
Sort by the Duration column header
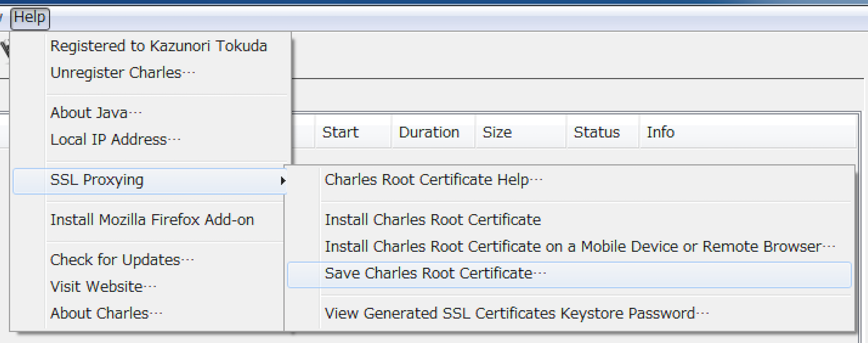pos(433,133)
